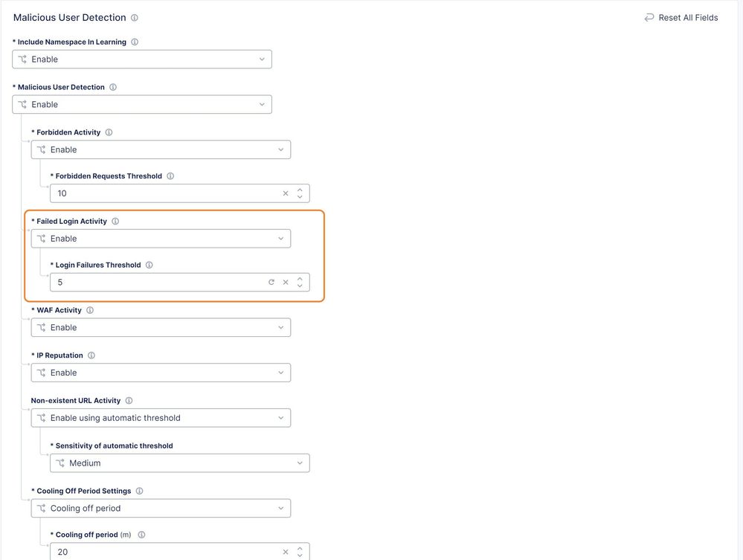The image size is (743, 560).
Task: Clear the Forbidden Requests Threshold value
Action: point(286,193)
